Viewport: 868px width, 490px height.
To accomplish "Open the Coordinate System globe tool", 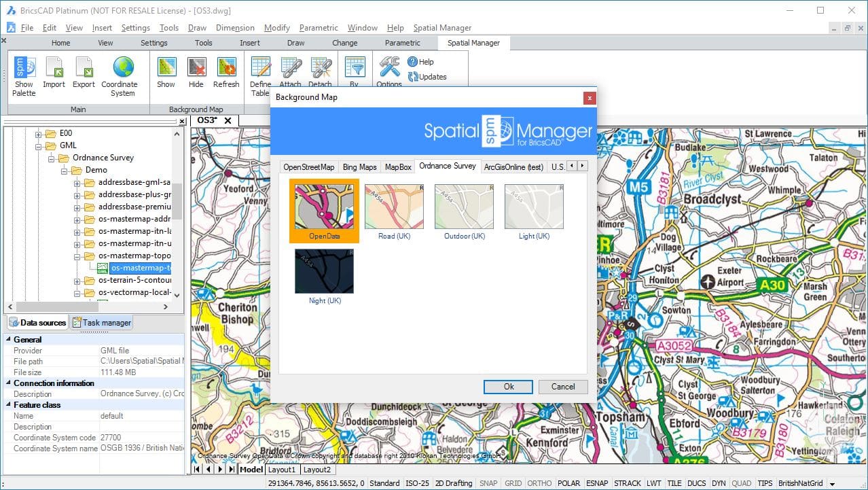I will tap(124, 67).
